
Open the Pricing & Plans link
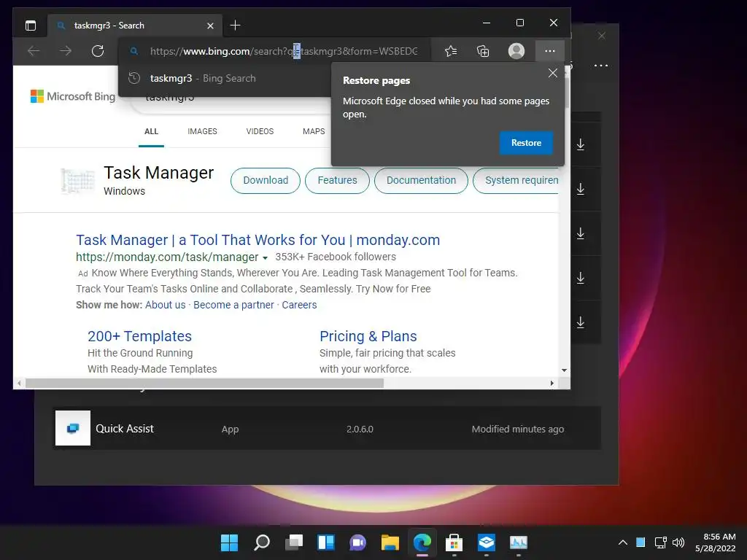(x=368, y=336)
